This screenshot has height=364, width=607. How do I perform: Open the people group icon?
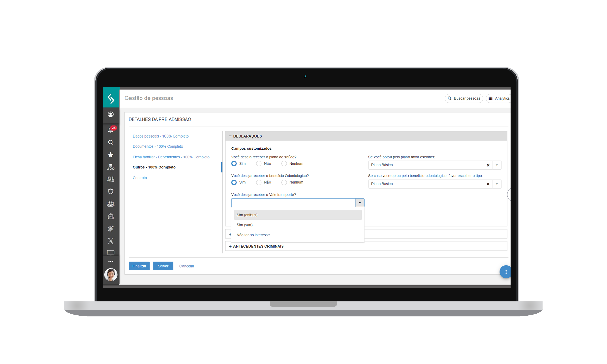tap(111, 204)
